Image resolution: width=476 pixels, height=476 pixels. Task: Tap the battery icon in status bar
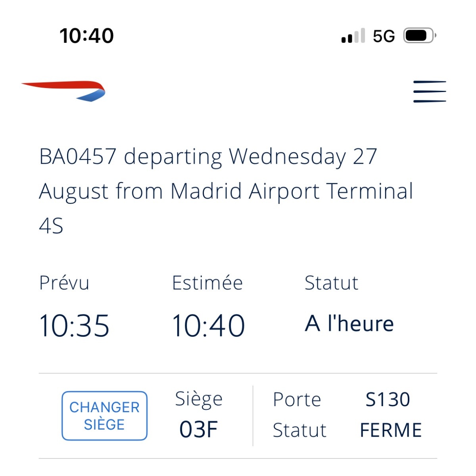click(419, 36)
